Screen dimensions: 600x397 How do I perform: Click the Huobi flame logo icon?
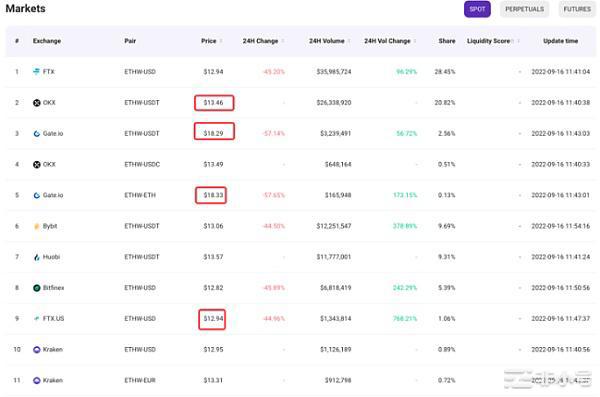[x=37, y=257]
